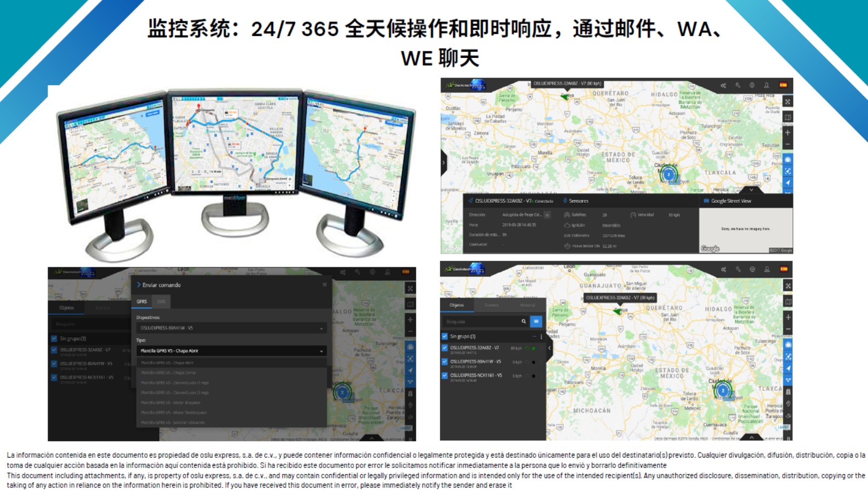Toggle OSLUEXPRESS-32AK8Z checkbox behind Enviar comando dialog
This screenshot has width=868, height=491.
(x=54, y=350)
